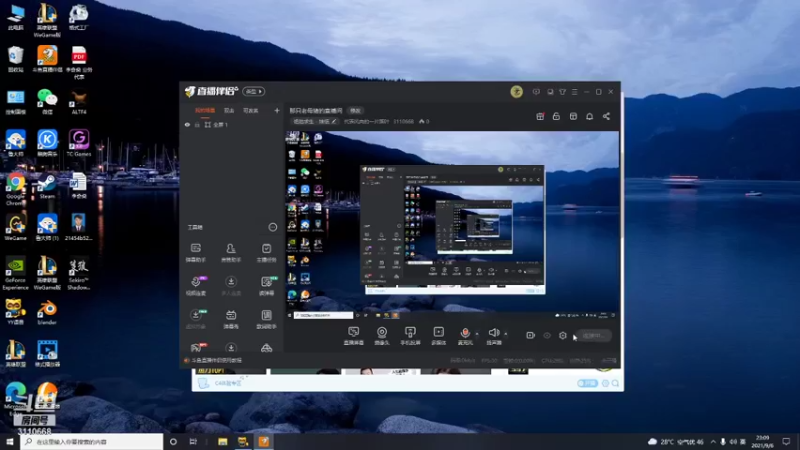Expand the speaker options arrow

pyautogui.click(x=506, y=334)
